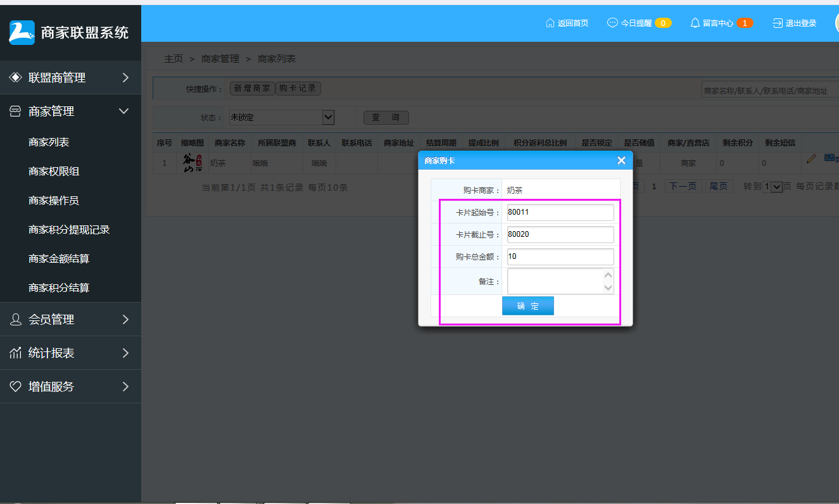Screen dimensions: 839x504
Task: Open the 状态 未锁定 dropdown
Action: point(328,117)
